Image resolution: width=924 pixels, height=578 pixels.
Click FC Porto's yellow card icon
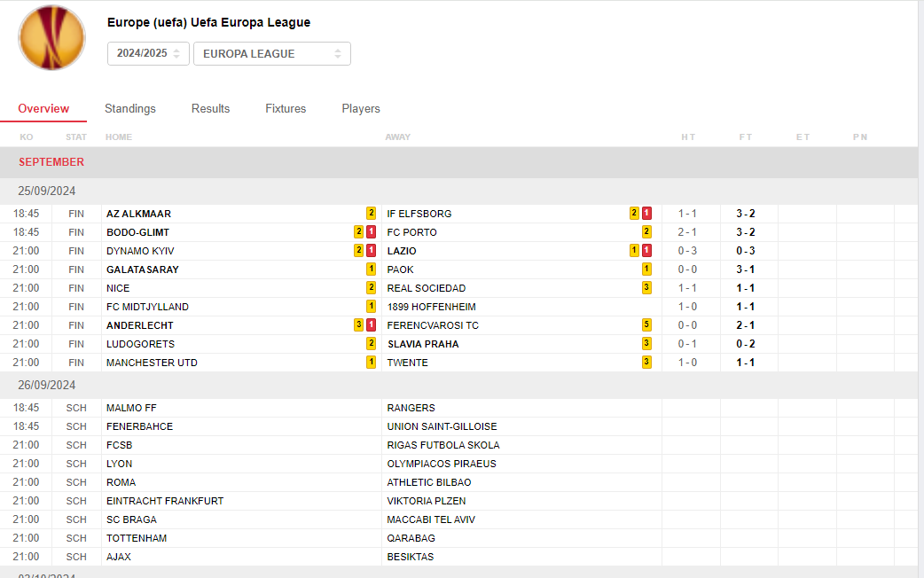click(647, 232)
